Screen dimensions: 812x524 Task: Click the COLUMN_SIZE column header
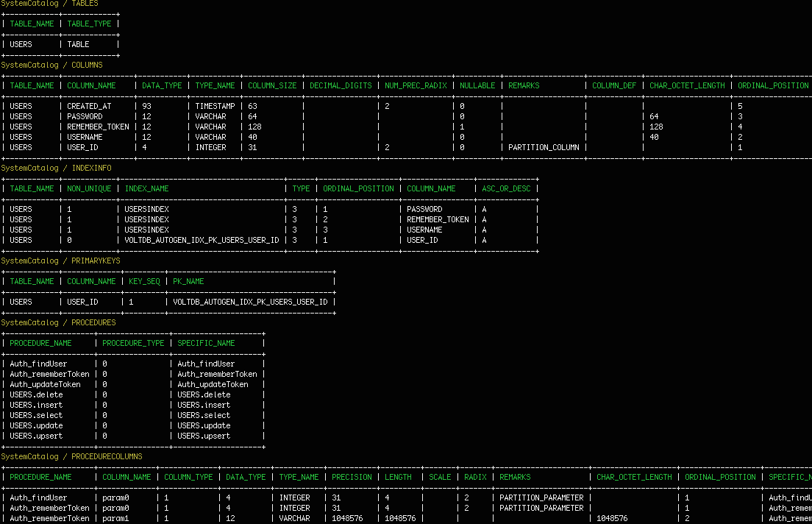272,85
